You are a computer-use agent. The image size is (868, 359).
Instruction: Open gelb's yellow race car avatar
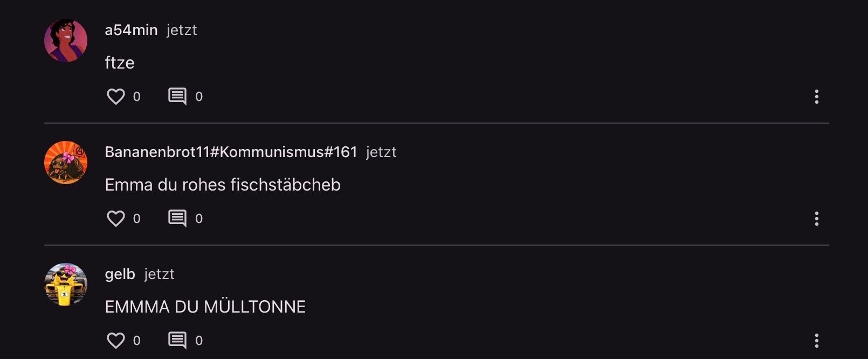[x=66, y=285]
